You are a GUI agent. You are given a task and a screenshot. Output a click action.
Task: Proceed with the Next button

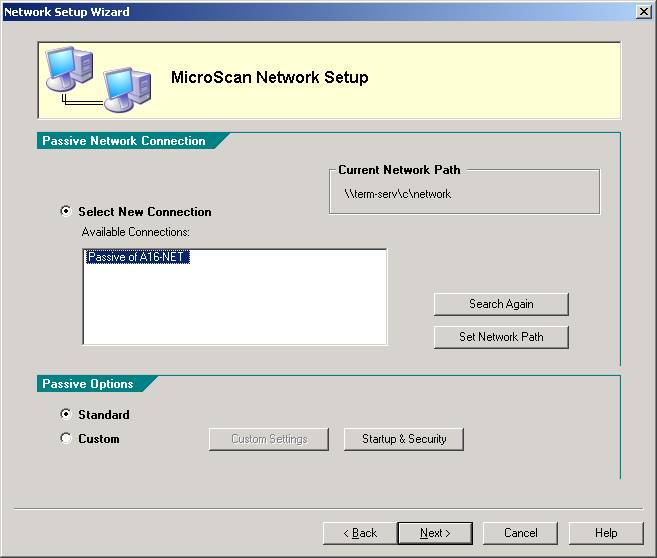point(435,533)
